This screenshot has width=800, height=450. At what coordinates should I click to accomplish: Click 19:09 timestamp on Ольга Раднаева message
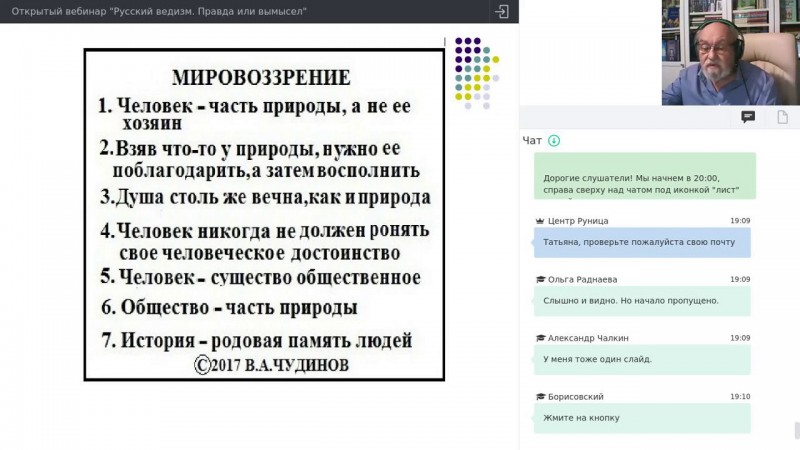pyautogui.click(x=740, y=280)
